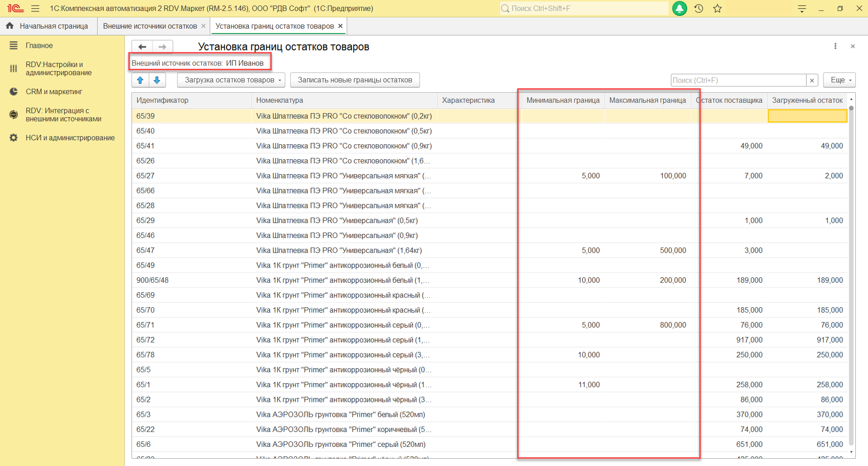The width and height of the screenshot is (868, 466).
Task: Open the three-dot form options menu
Action: (835, 46)
